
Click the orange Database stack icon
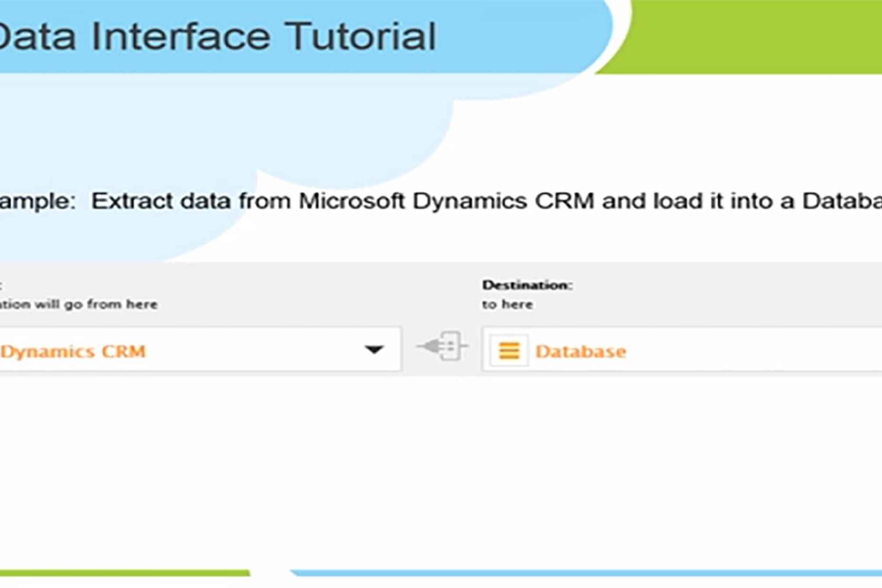coord(509,350)
